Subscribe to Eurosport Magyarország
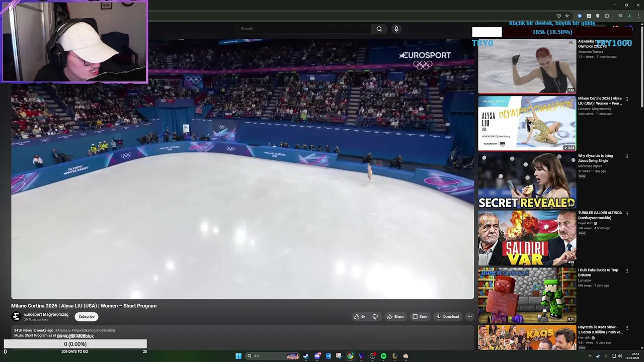The image size is (644, 362). [87, 317]
